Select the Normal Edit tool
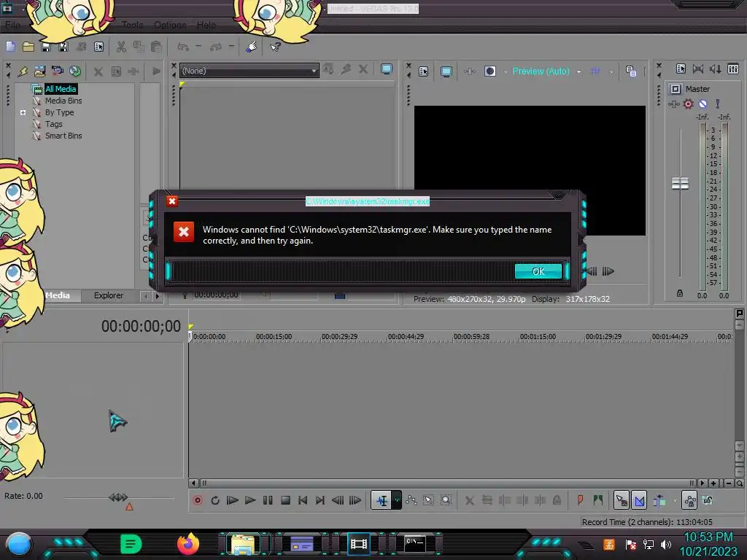Image resolution: width=747 pixels, height=560 pixels. coord(382,500)
